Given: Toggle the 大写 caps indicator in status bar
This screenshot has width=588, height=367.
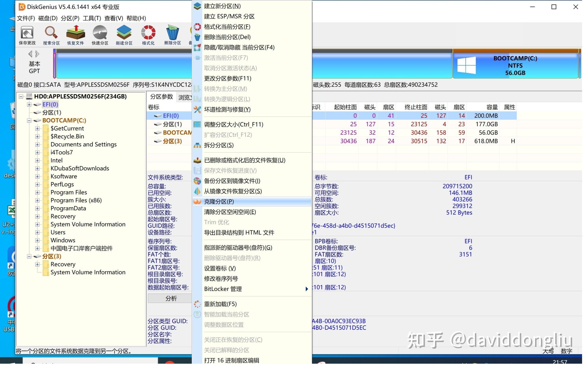Looking at the screenshot, I should (549, 351).
